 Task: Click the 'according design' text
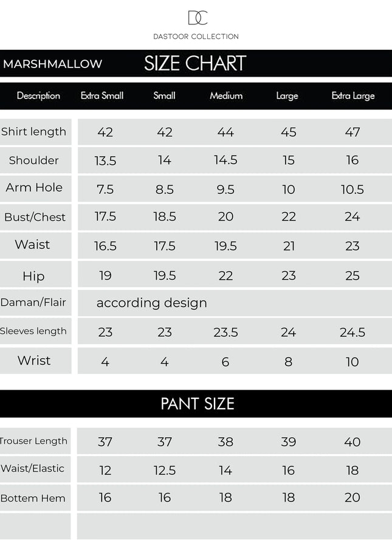pos(152,303)
